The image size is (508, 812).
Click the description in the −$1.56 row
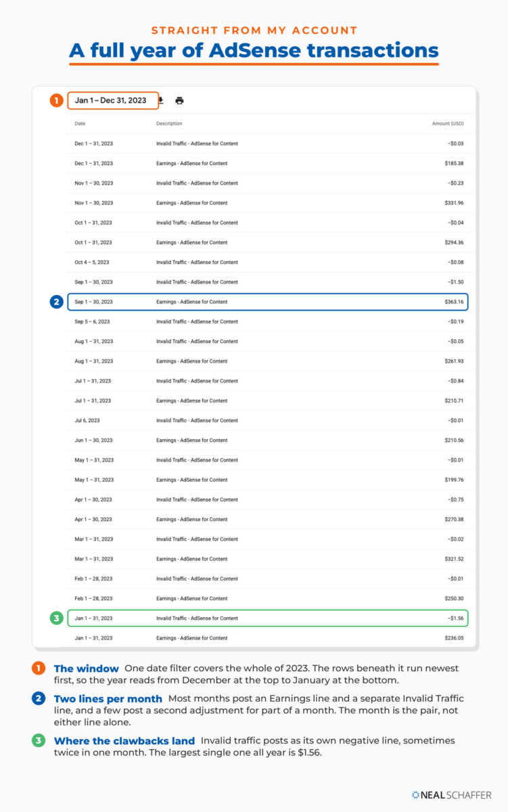pyautogui.click(x=197, y=618)
